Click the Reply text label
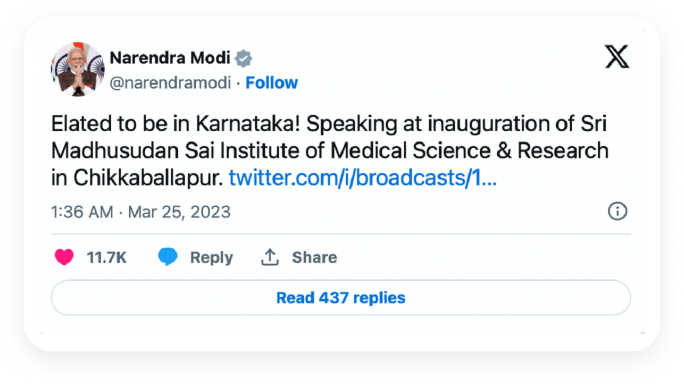The height and width of the screenshot is (384, 684). tap(212, 257)
